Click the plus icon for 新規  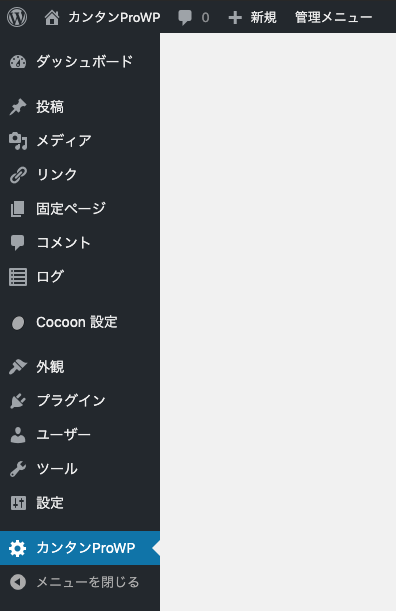(x=235, y=18)
